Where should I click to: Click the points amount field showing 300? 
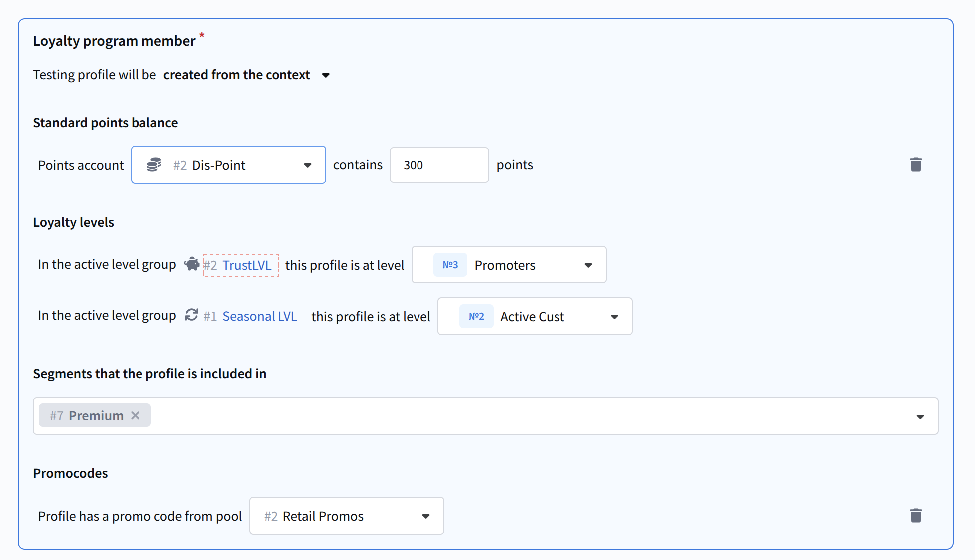point(438,165)
